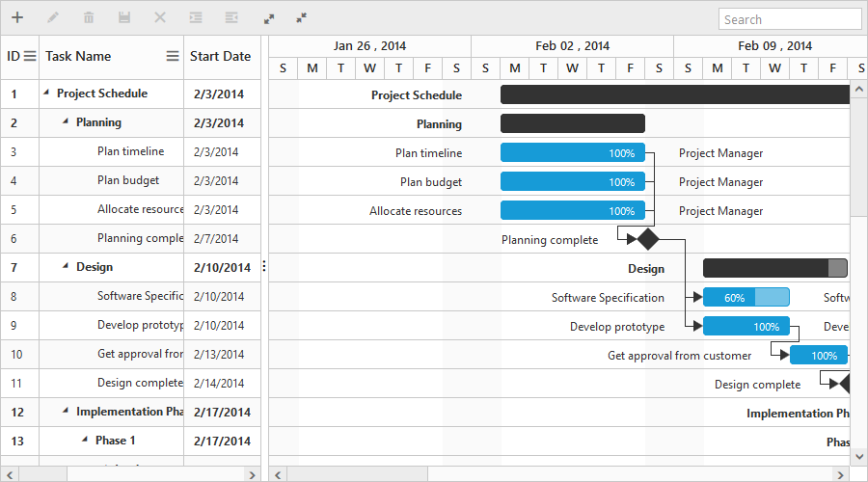Click the chart horizontal scrollbar right arrow
The image size is (868, 482).
coord(841,475)
